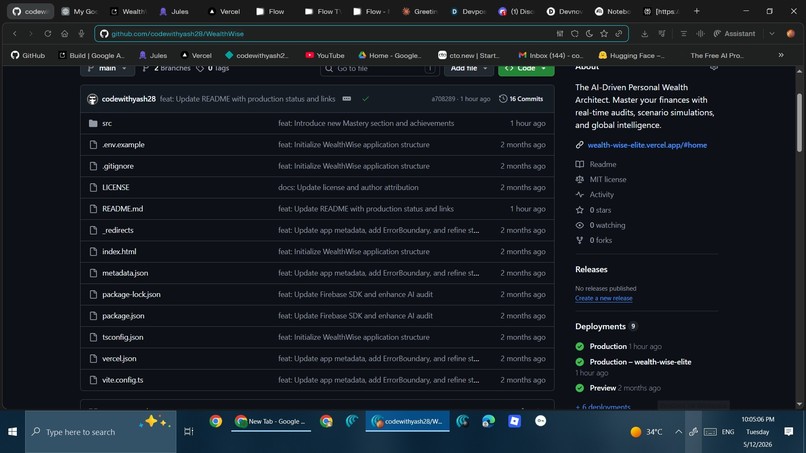The height and width of the screenshot is (453, 806).
Task: Open codewithyash28 avatar in commit row
Action: tap(93, 99)
